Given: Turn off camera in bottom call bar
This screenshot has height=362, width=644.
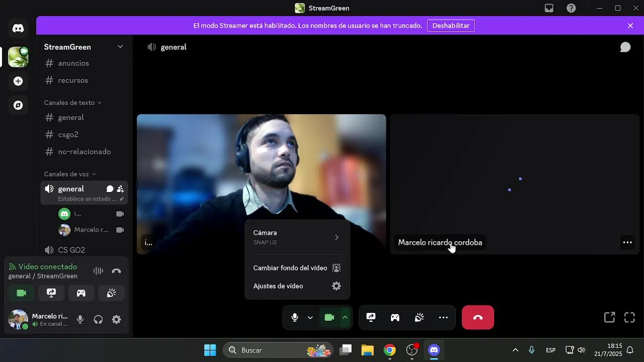Looking at the screenshot, I should tap(330, 317).
